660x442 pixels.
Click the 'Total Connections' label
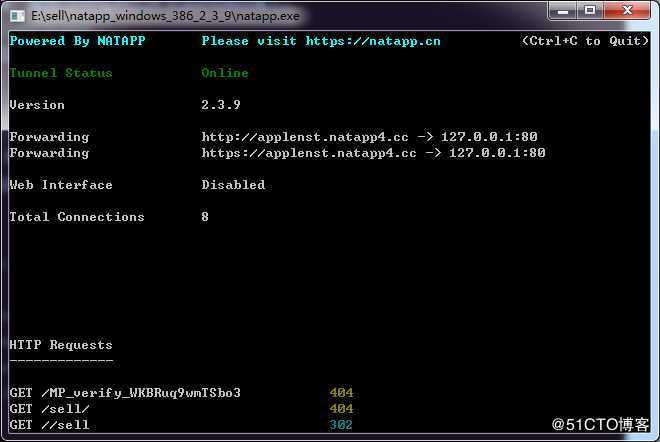77,217
